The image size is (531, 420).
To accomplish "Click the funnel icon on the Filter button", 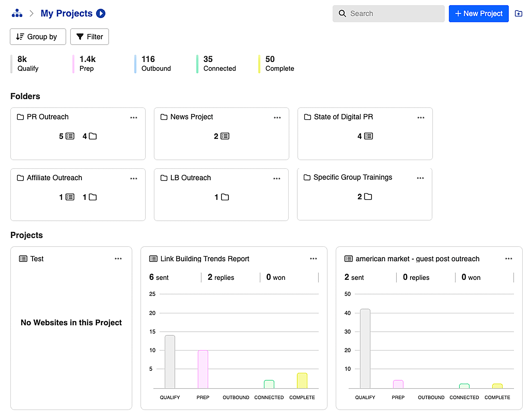I will [x=80, y=36].
